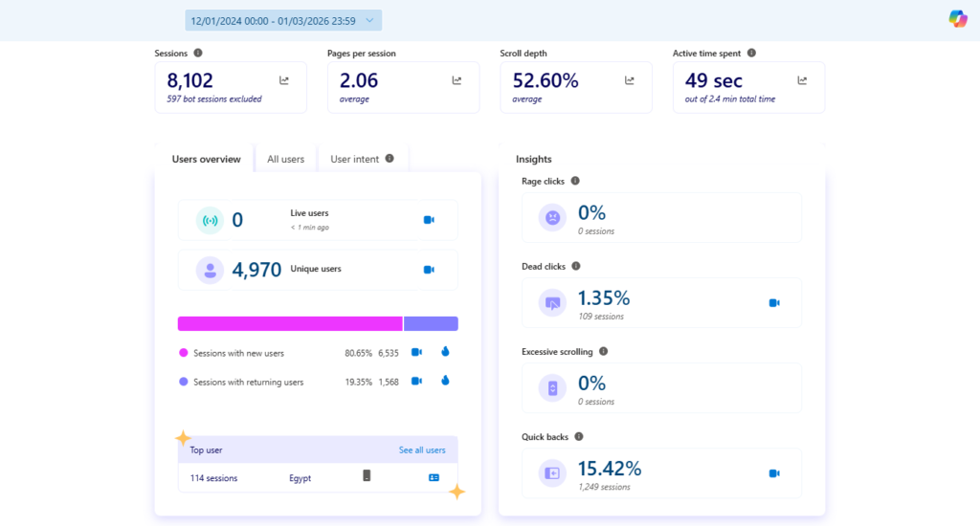980x526 pixels.
Task: Open heatmap for sessions with returning users
Action: tap(445, 381)
